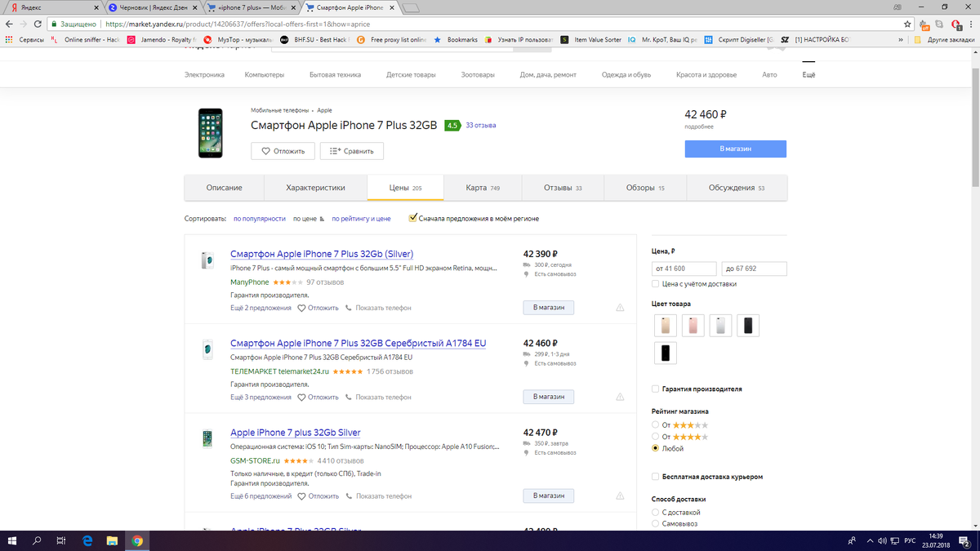Uncheck Сначала предложения в моём регионе

point(412,218)
